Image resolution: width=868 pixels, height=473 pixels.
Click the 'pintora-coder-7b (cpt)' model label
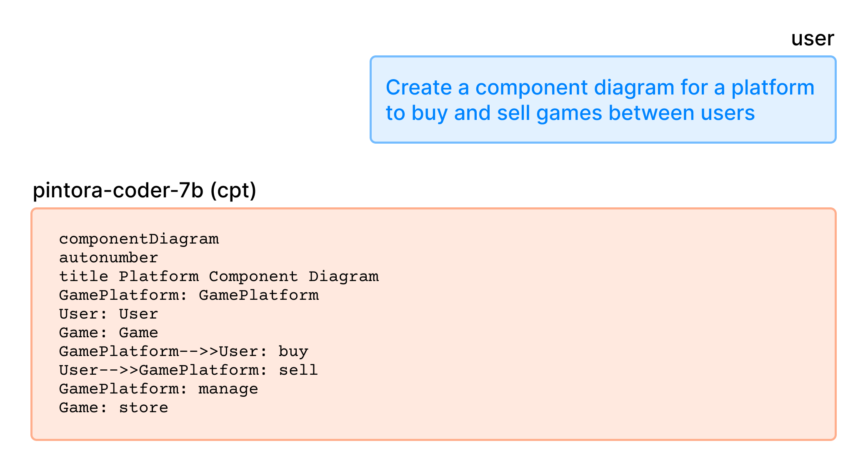pos(144,190)
